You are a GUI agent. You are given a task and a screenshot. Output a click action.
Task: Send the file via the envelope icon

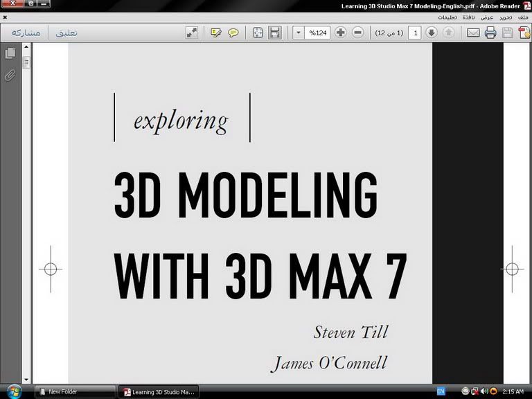click(x=473, y=33)
